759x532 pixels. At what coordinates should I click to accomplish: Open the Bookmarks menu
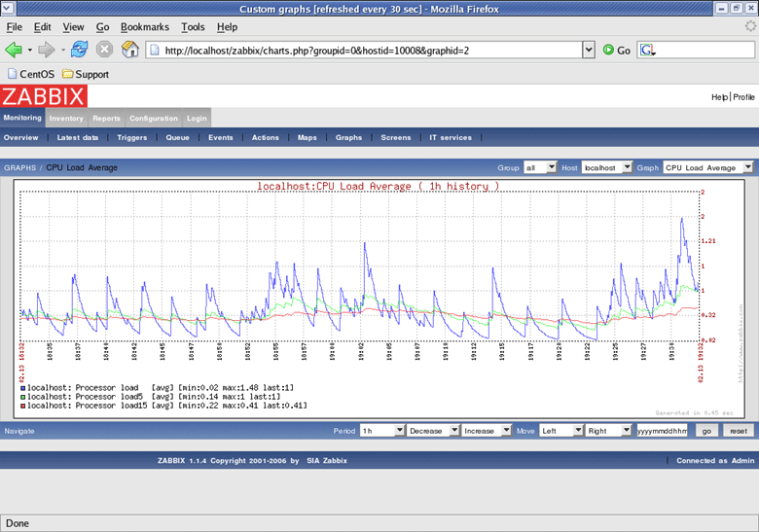click(x=144, y=27)
